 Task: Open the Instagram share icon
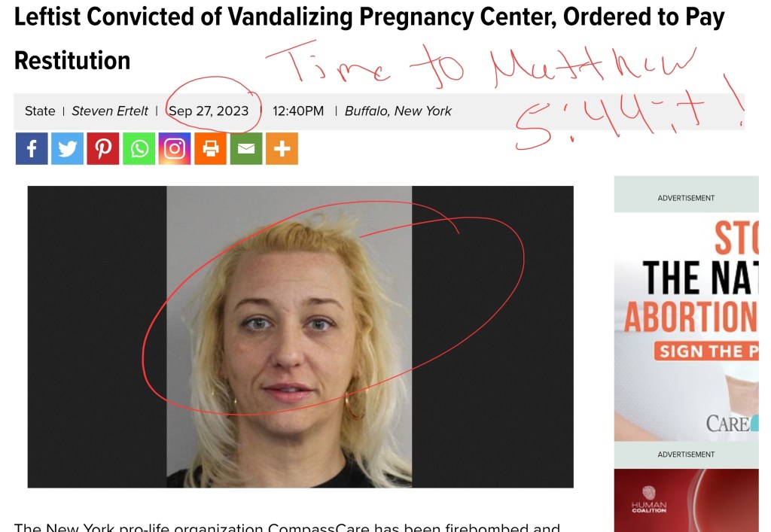(175, 148)
